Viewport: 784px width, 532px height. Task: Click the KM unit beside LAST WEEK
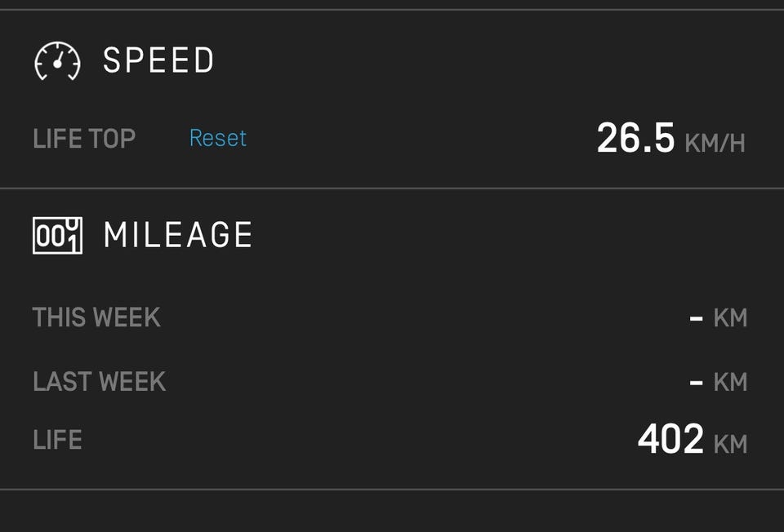point(730,382)
